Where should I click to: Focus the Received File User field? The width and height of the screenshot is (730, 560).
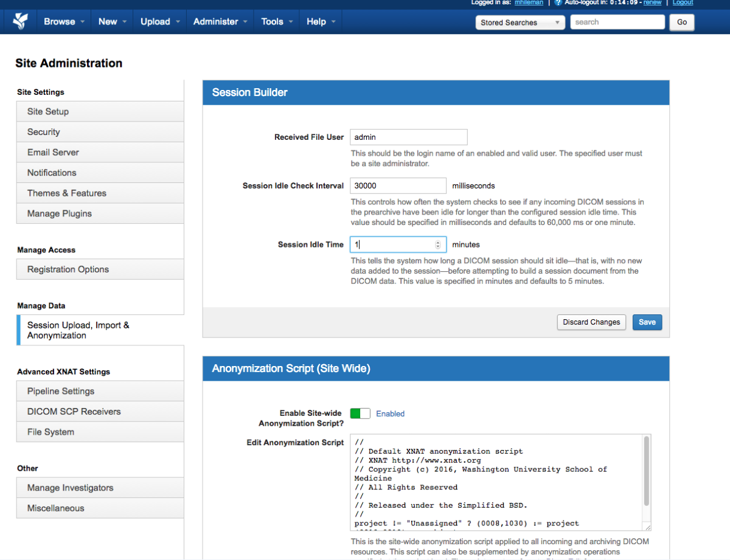(x=408, y=137)
